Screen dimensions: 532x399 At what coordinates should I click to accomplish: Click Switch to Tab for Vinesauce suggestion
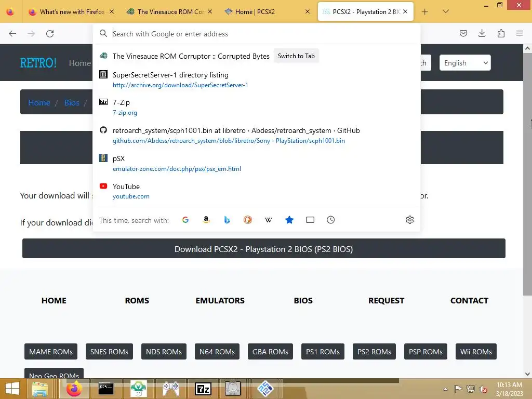296,56
